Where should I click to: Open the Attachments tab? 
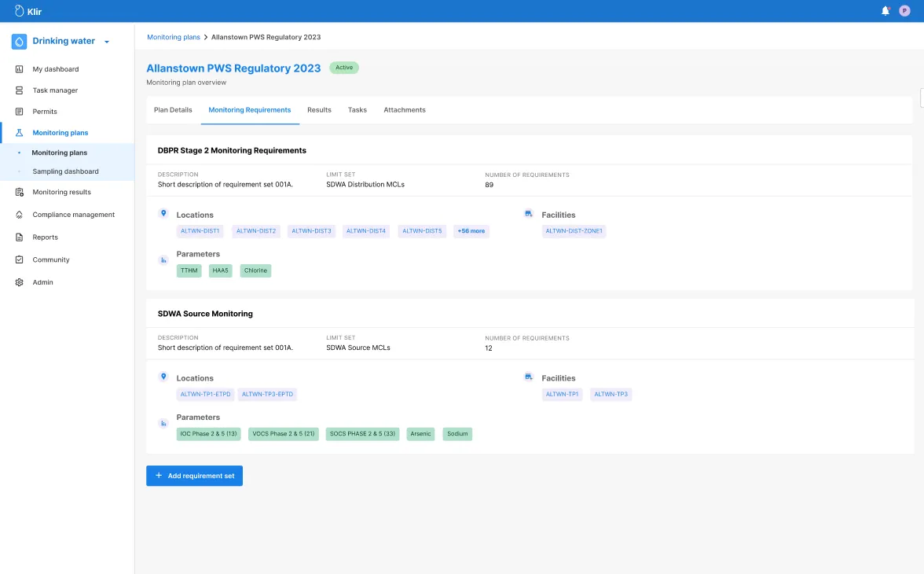pos(405,110)
